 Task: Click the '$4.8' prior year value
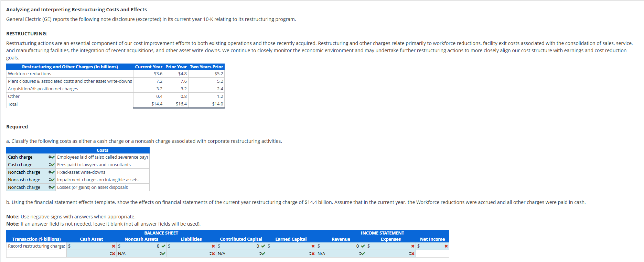point(182,73)
